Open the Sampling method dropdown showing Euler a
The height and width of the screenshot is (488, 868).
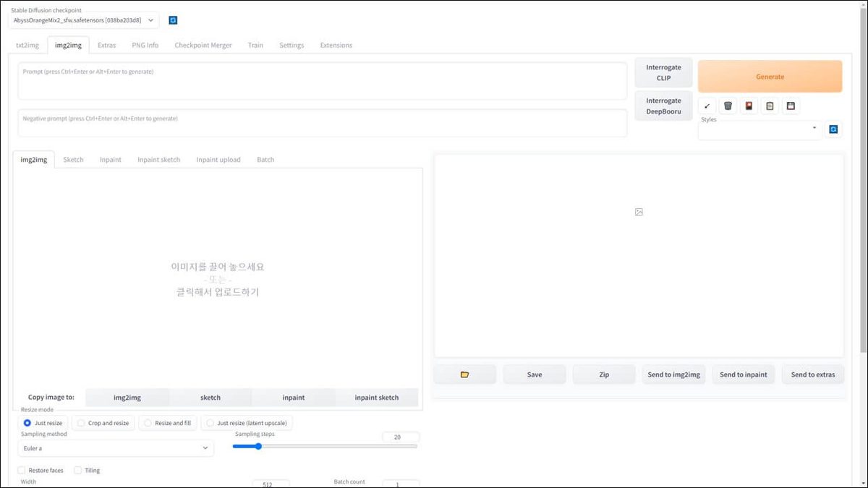point(116,448)
